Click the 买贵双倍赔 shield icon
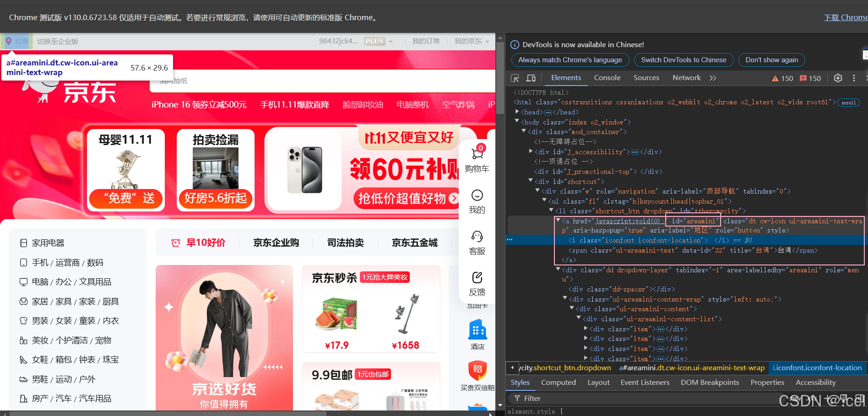The height and width of the screenshot is (416, 868). point(477,370)
